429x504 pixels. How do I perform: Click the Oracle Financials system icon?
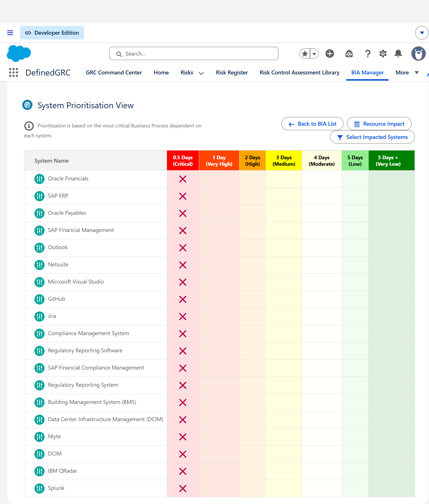[x=39, y=179]
